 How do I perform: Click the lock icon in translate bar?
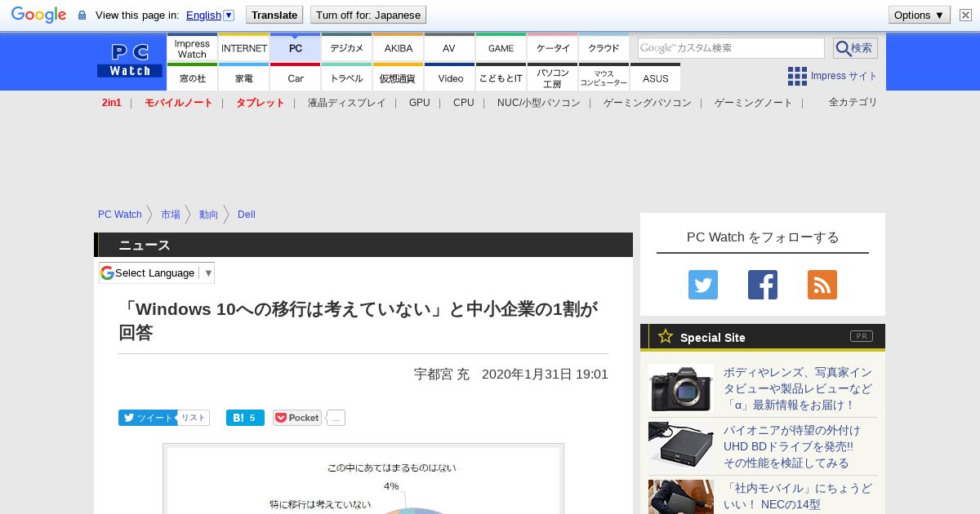point(82,16)
